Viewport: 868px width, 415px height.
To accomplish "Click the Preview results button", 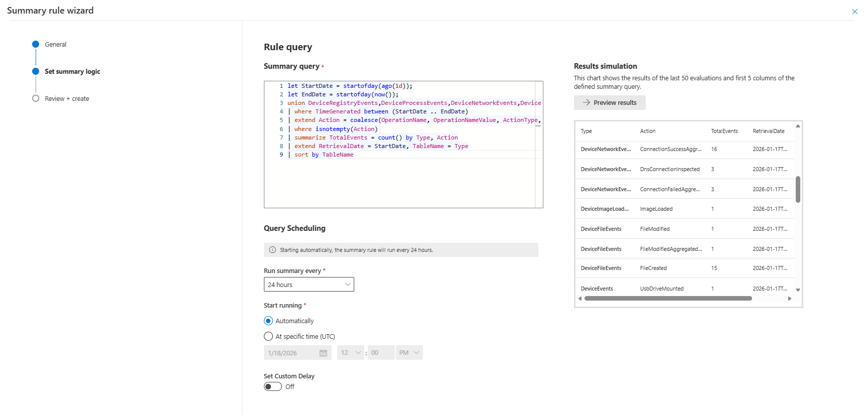I will [610, 103].
